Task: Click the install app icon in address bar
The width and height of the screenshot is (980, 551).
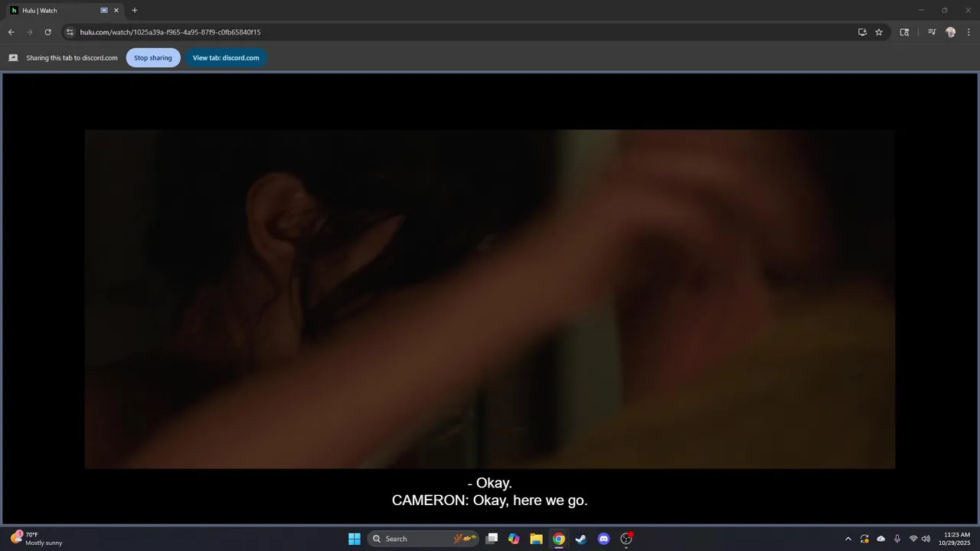Action: pyautogui.click(x=862, y=32)
